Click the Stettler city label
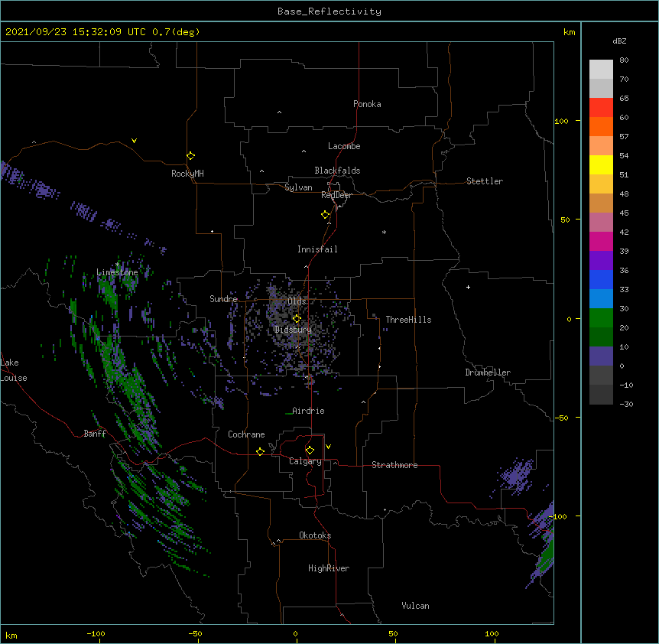The width and height of the screenshot is (659, 644). coord(485,181)
